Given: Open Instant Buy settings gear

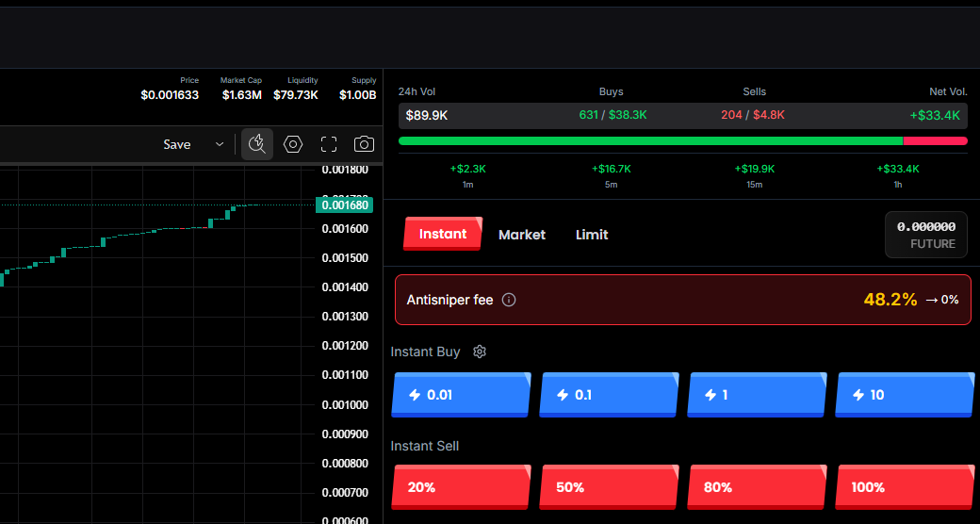Looking at the screenshot, I should pos(480,352).
